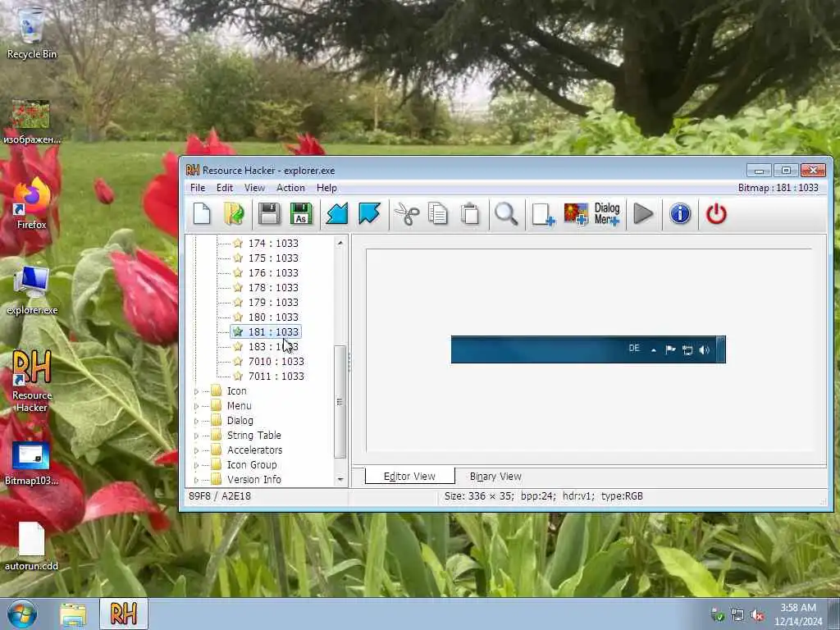Select bitmap resource 178 : 1033

point(273,288)
